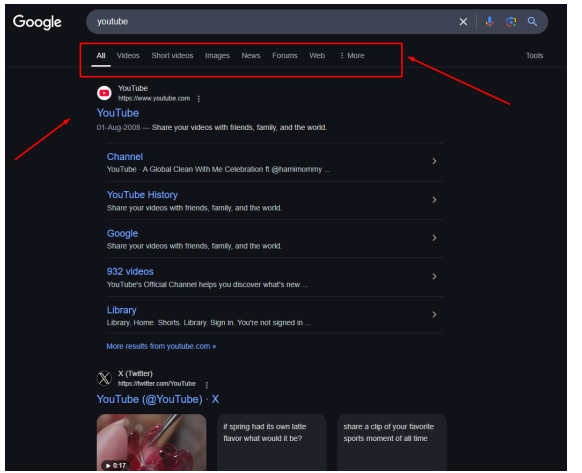Go to Google home via logo
Screen dimensions: 582x473
[x=37, y=22]
